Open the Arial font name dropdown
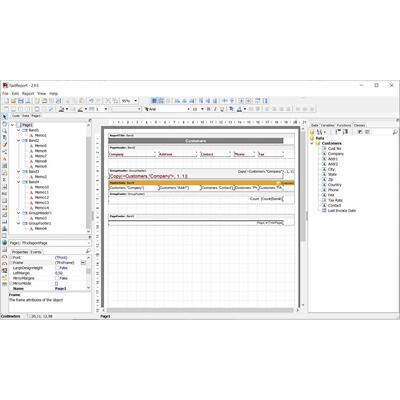Screen dimensions: 400x400 pos(188,109)
